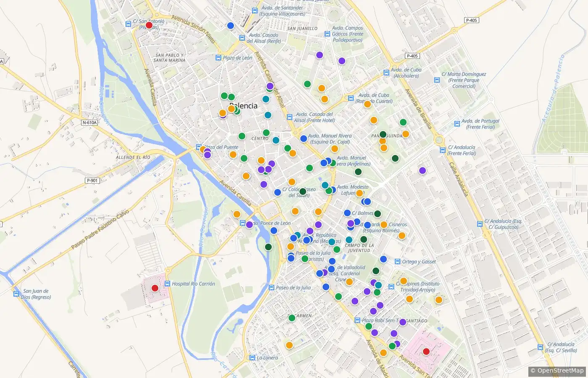
Task: Click the C/ San Antonio bus stop icon
Action: click(x=128, y=24)
